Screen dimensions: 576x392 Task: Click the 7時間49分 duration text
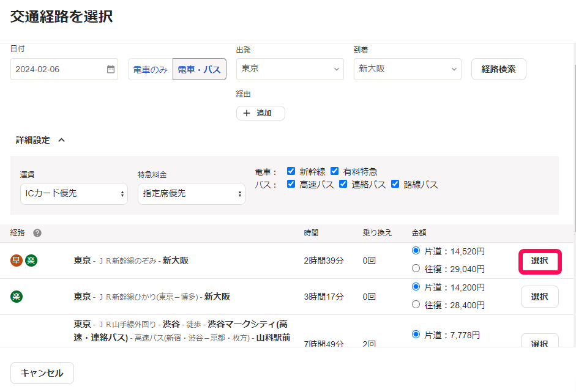tap(324, 344)
